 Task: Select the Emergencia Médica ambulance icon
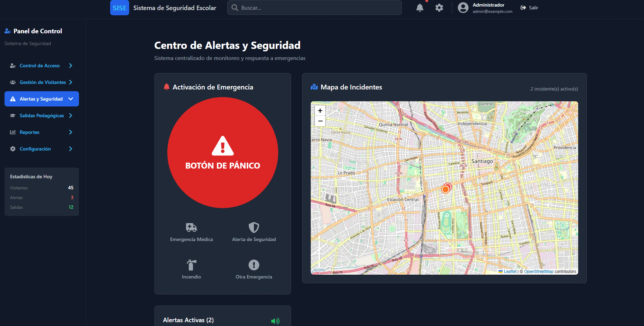pyautogui.click(x=191, y=228)
